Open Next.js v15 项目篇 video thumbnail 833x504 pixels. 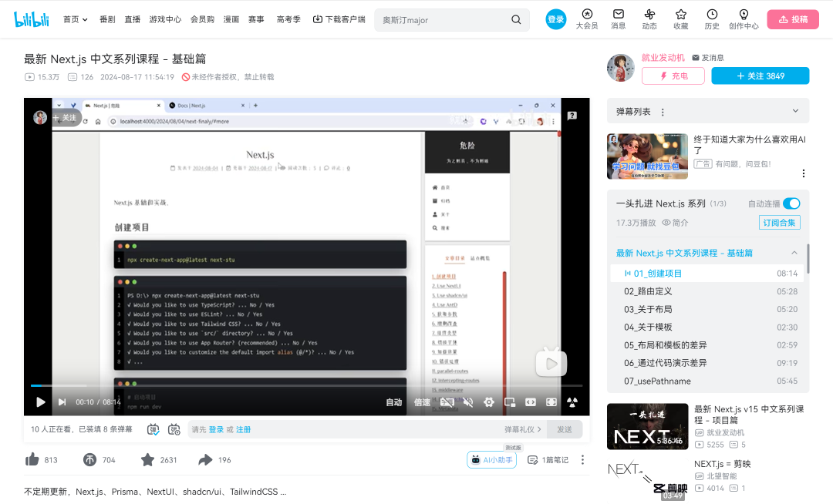647,426
